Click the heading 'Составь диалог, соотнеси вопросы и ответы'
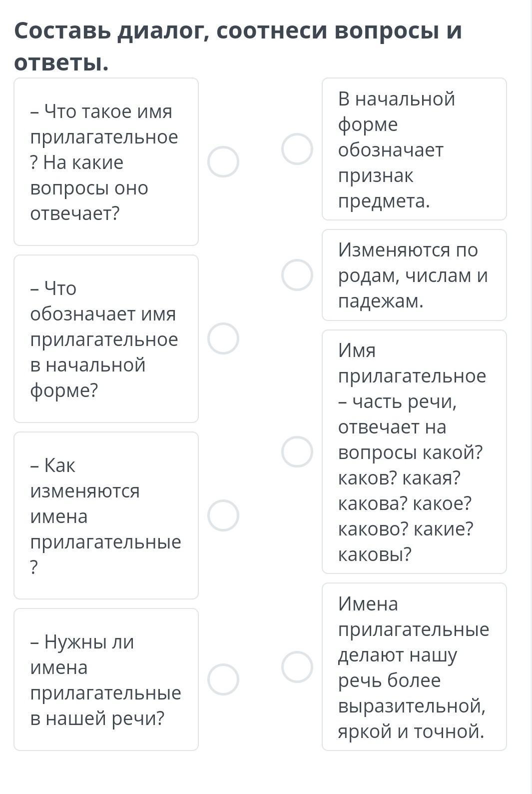Screen dimensions: 532x794 (x=238, y=46)
